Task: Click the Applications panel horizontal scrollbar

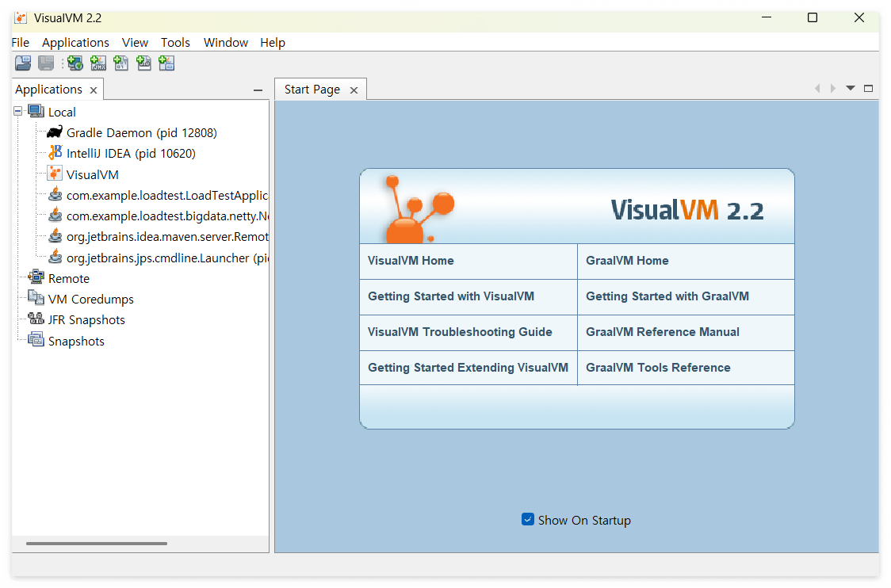Action: coord(97,543)
